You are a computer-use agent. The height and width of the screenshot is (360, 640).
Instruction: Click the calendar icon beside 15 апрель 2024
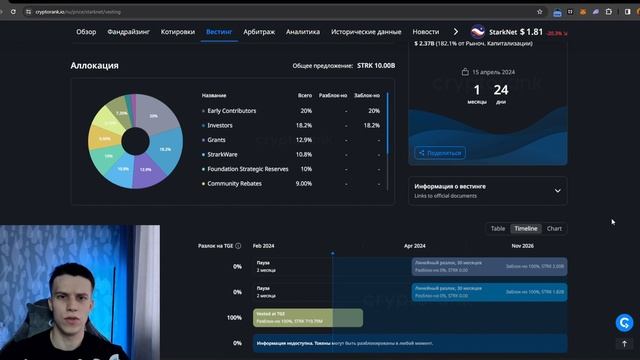465,72
